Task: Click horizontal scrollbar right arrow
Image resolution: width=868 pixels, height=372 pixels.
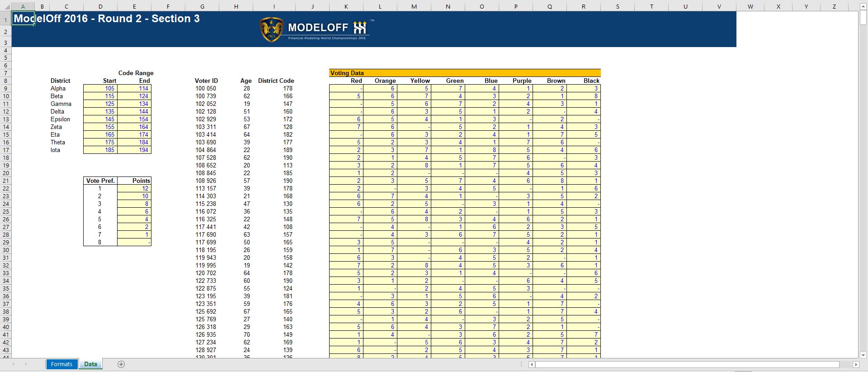Action: pyautogui.click(x=856, y=364)
